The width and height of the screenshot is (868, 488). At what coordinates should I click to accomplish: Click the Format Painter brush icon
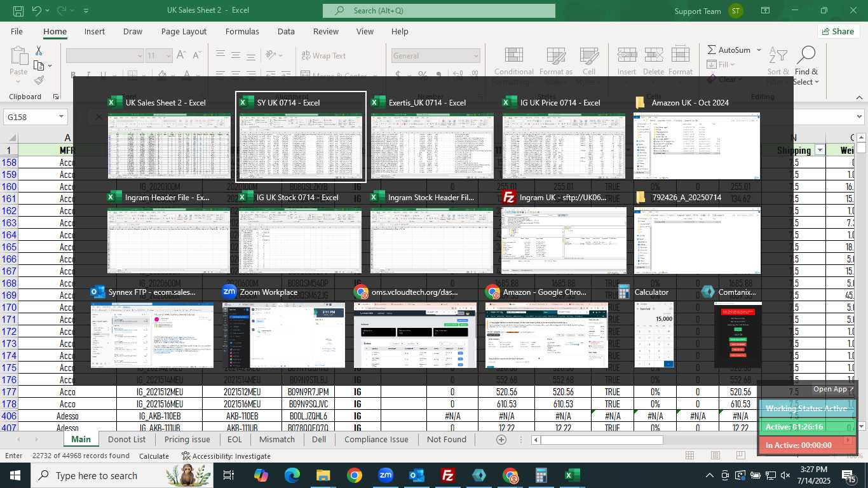pos(39,80)
